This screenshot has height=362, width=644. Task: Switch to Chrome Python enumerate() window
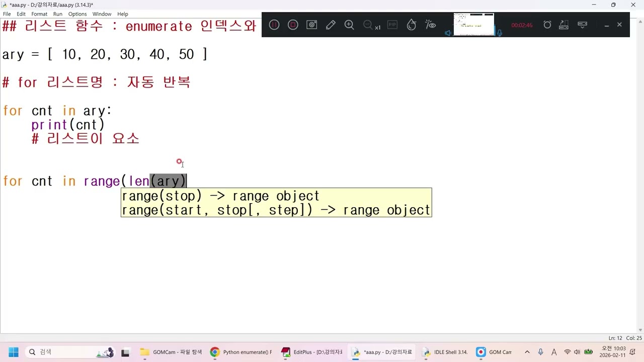242,352
